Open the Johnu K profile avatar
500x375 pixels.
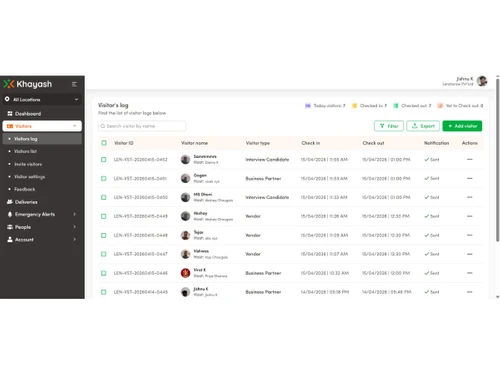pyautogui.click(x=482, y=81)
